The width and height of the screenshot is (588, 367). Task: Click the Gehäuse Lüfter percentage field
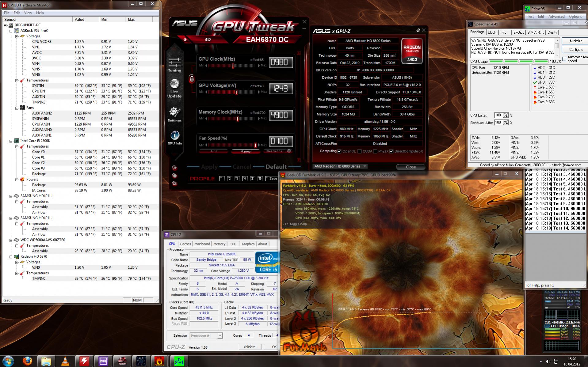pyautogui.click(x=498, y=123)
